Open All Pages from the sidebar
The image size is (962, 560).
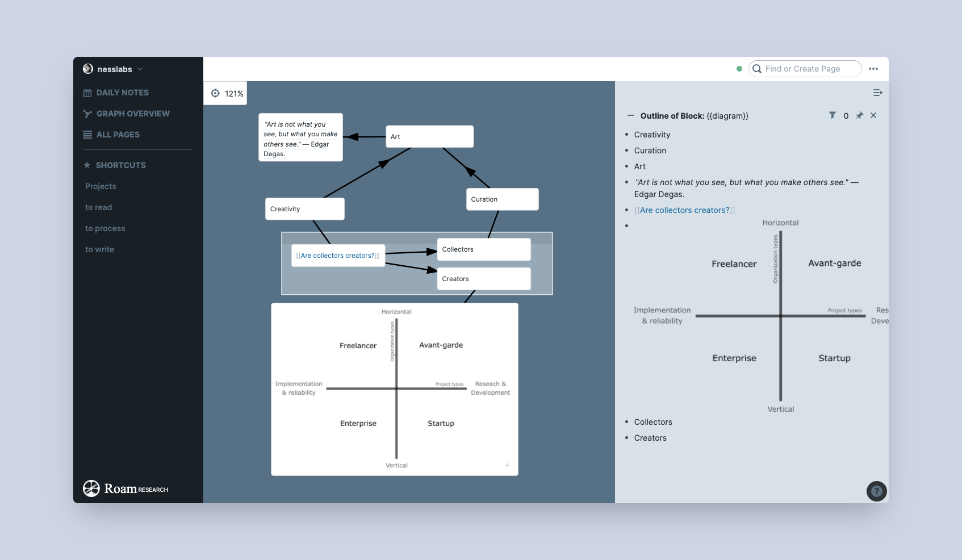point(118,135)
